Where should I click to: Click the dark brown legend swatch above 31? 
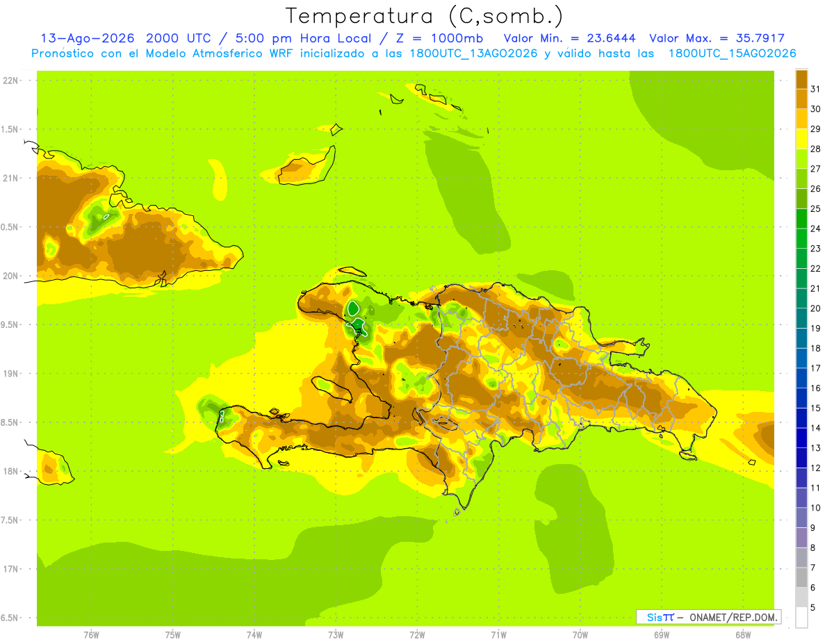(801, 79)
